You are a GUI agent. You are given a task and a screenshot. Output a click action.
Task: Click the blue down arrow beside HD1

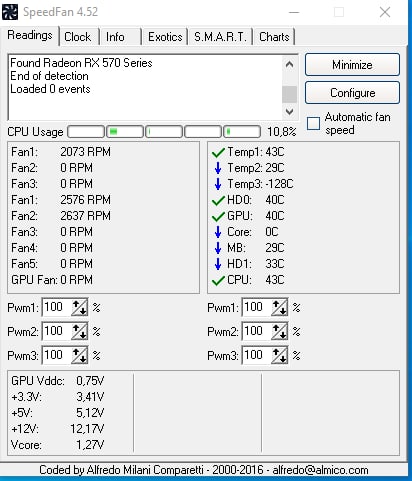coord(218,264)
